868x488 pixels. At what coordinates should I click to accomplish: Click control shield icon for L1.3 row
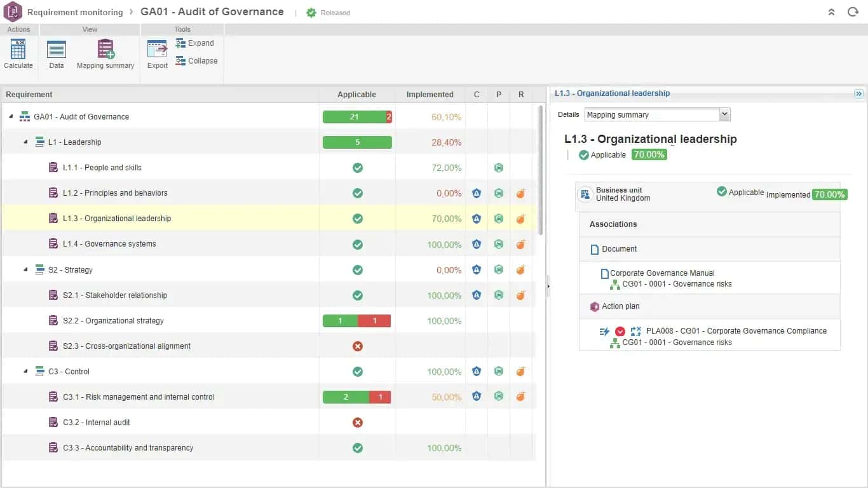click(477, 219)
